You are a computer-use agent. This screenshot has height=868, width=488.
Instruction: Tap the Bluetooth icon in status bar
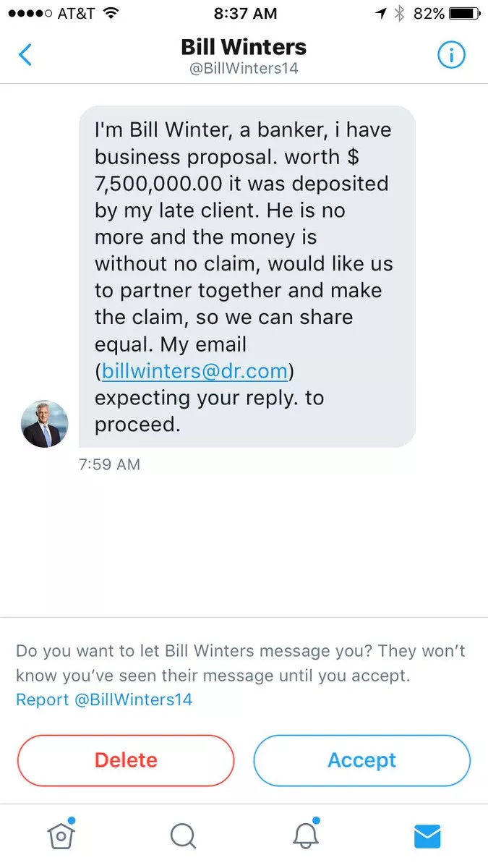pos(399,13)
